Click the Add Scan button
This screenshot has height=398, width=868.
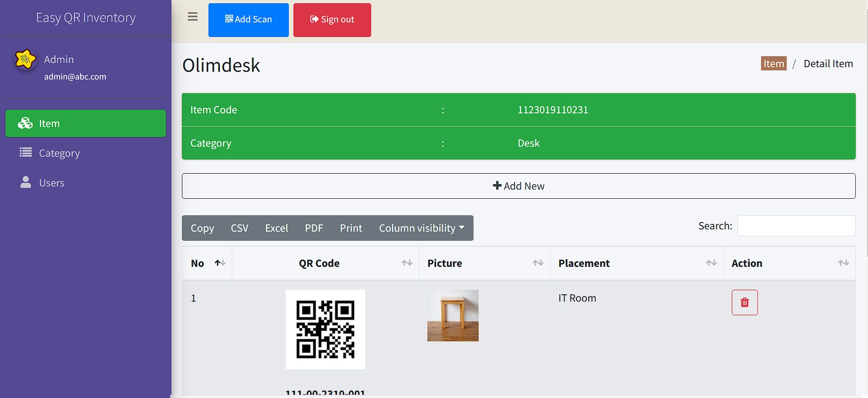click(249, 20)
